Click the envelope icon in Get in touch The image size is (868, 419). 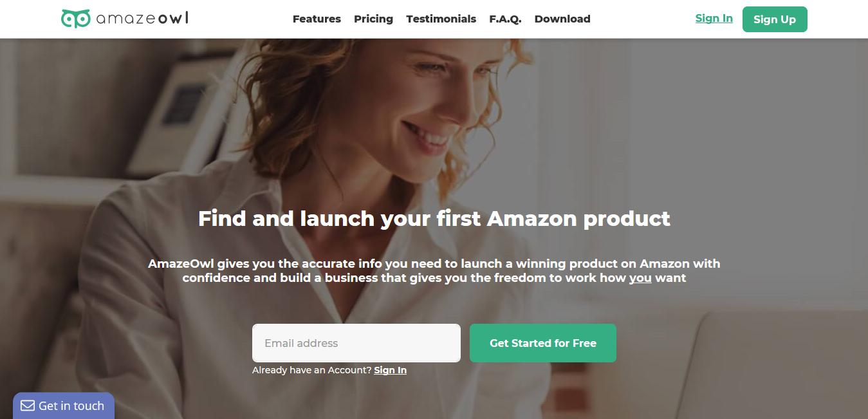tap(28, 405)
